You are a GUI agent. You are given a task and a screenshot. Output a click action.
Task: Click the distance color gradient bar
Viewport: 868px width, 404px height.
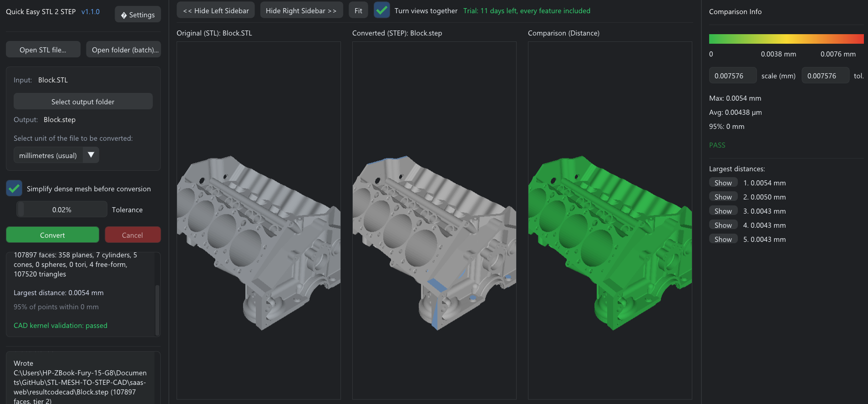click(x=786, y=39)
